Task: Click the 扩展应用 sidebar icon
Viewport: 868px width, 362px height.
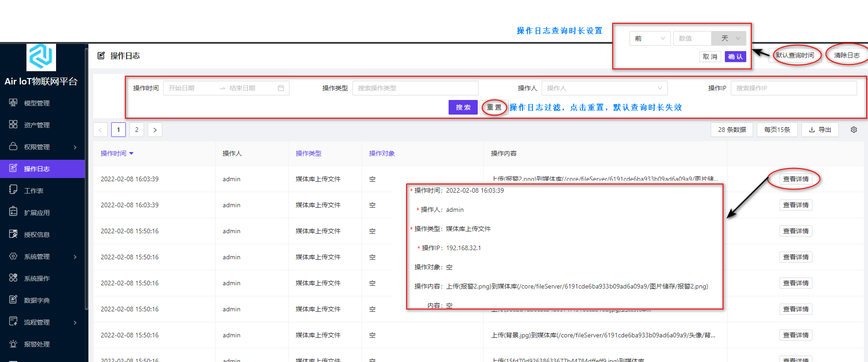Action: click(13, 212)
